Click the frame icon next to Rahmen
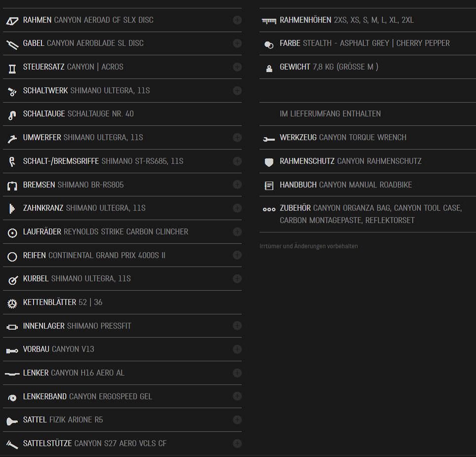 click(x=12, y=21)
